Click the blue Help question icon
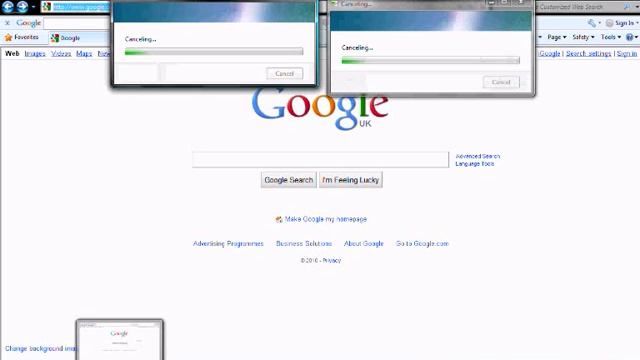This screenshot has height=360, width=640. [629, 37]
